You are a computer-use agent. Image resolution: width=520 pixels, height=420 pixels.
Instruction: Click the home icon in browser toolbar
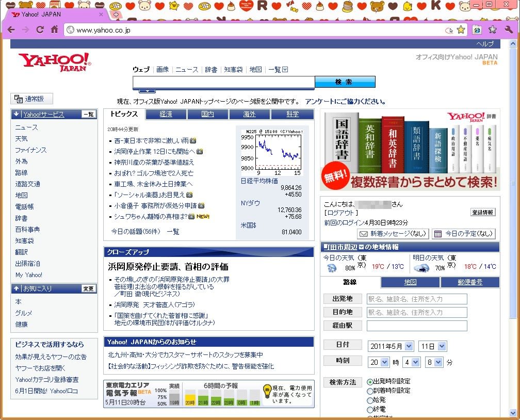(x=54, y=30)
